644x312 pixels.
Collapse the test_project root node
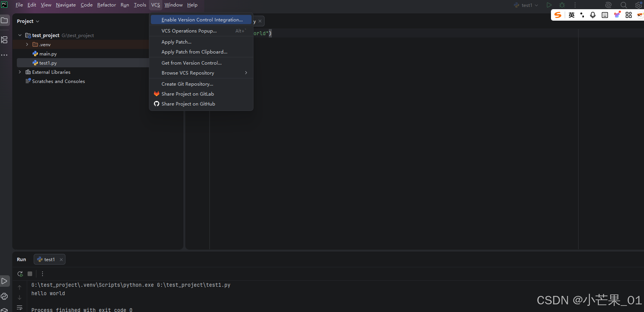pyautogui.click(x=20, y=35)
